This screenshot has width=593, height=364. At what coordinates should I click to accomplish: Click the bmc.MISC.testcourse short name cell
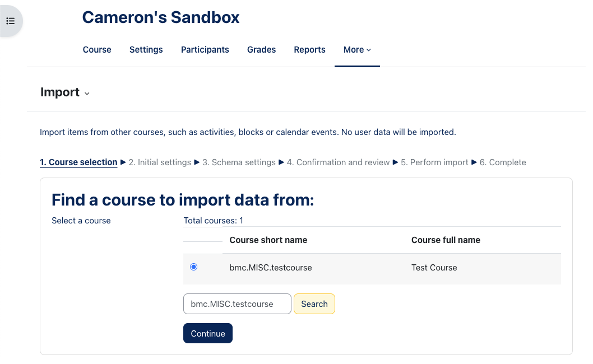pyautogui.click(x=271, y=268)
